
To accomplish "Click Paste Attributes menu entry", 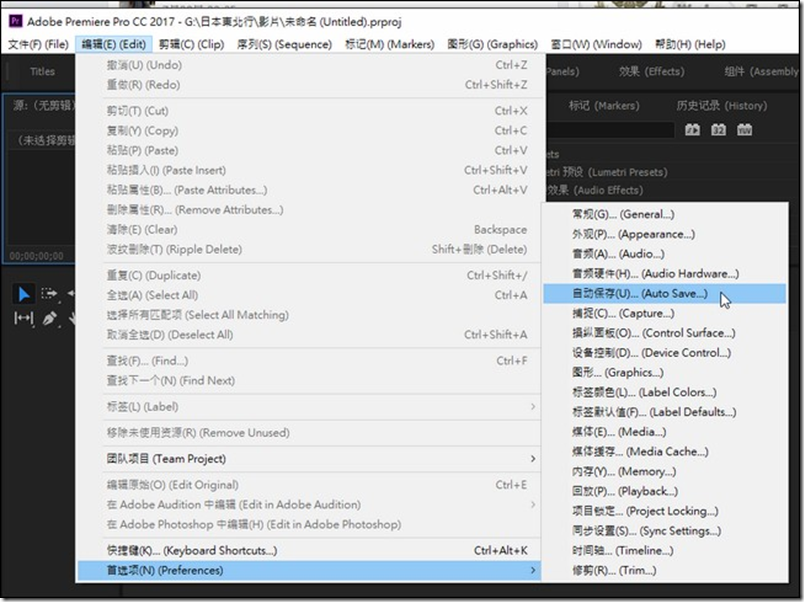I will coord(309,190).
